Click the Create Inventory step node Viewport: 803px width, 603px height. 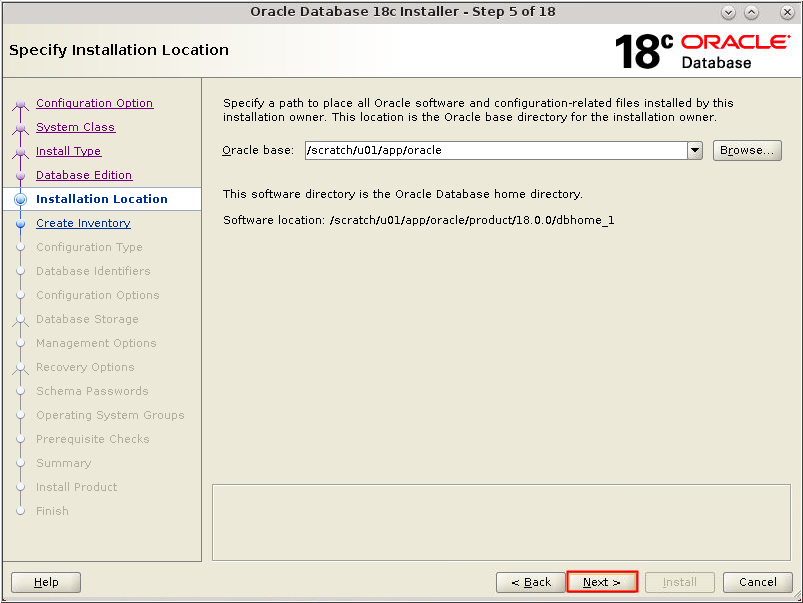[22, 223]
